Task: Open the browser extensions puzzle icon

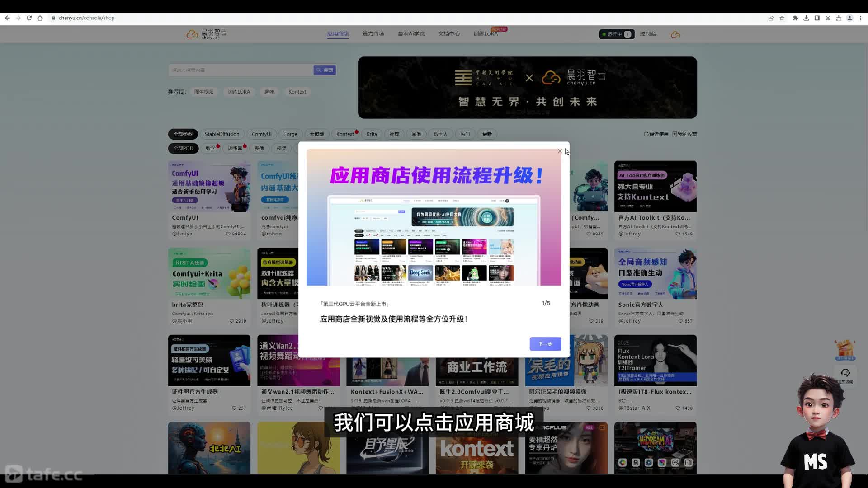Action: pyautogui.click(x=795, y=18)
